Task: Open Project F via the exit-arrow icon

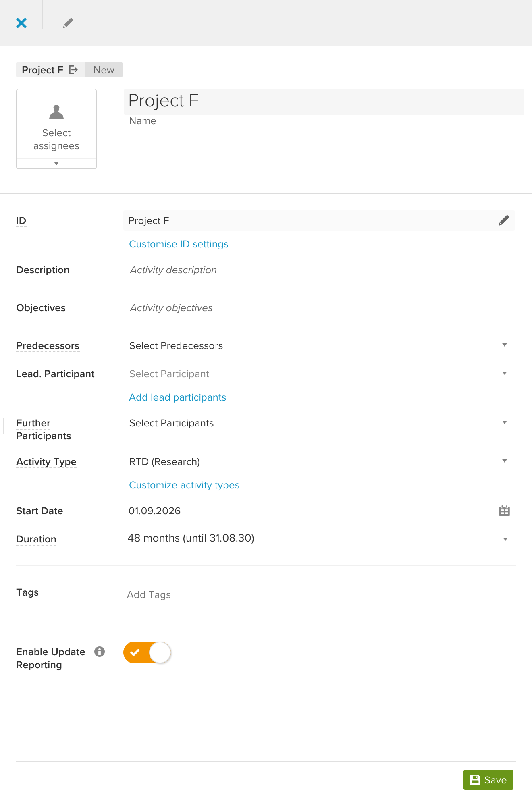Action: [73, 70]
